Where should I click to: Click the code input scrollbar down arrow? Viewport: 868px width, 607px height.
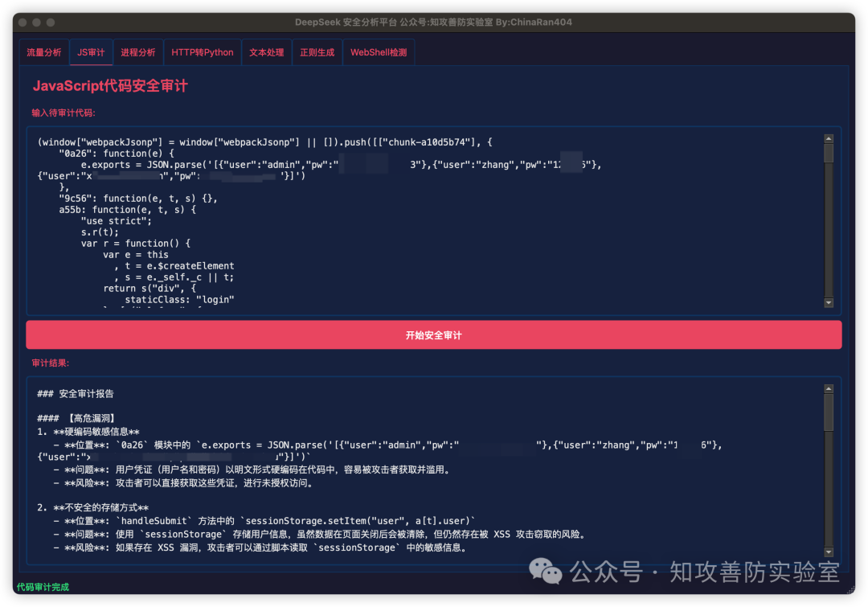(x=829, y=302)
